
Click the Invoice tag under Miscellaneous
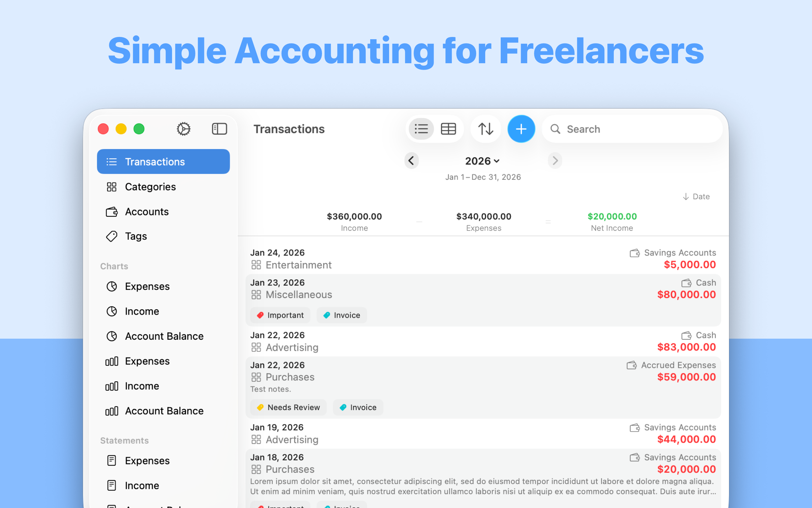(x=342, y=315)
